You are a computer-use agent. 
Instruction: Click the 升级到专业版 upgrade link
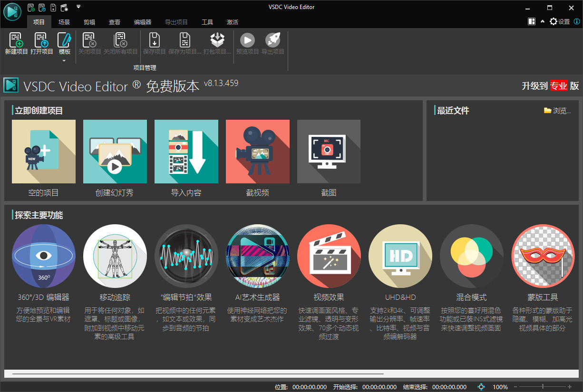coord(550,86)
